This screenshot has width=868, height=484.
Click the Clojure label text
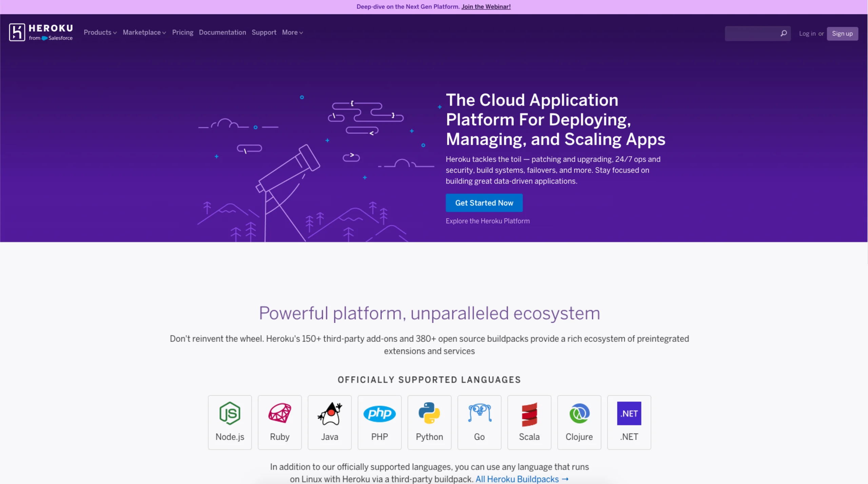[579, 437]
